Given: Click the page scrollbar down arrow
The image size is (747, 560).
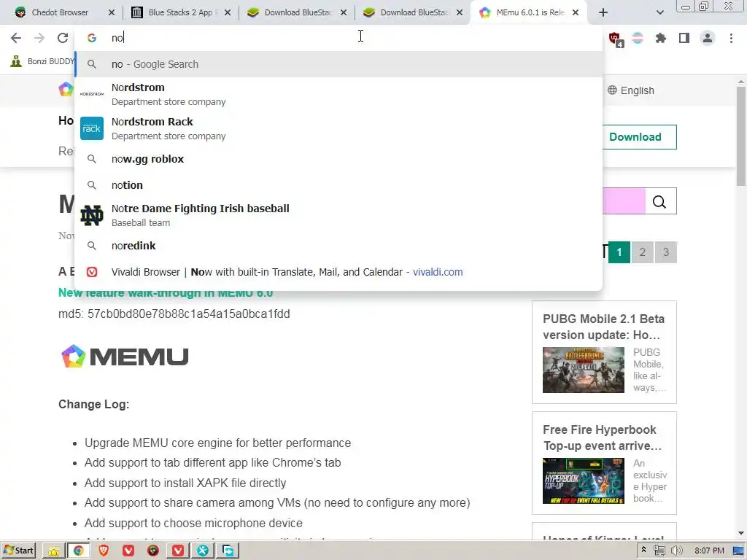Looking at the screenshot, I should point(741,533).
